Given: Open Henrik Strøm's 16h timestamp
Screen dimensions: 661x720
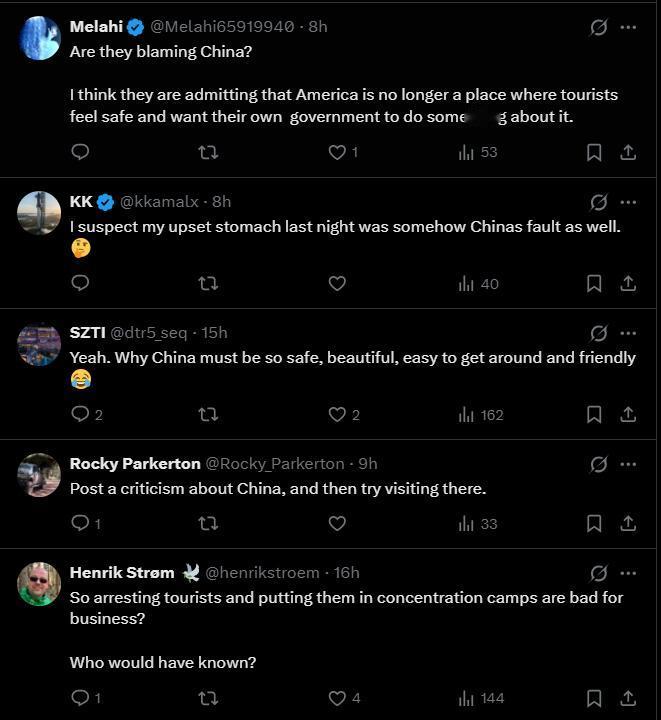Looking at the screenshot, I should pos(346,573).
